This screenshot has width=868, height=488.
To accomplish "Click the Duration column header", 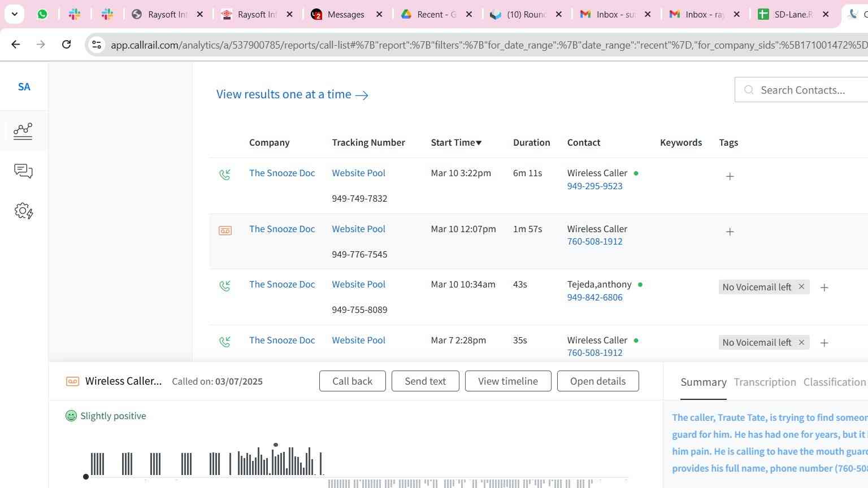I will point(531,142).
